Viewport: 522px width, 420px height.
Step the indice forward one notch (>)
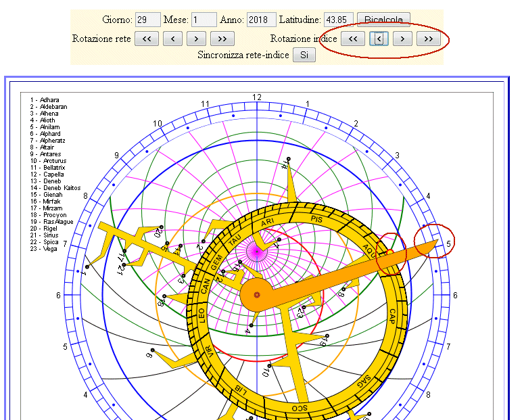pos(403,39)
